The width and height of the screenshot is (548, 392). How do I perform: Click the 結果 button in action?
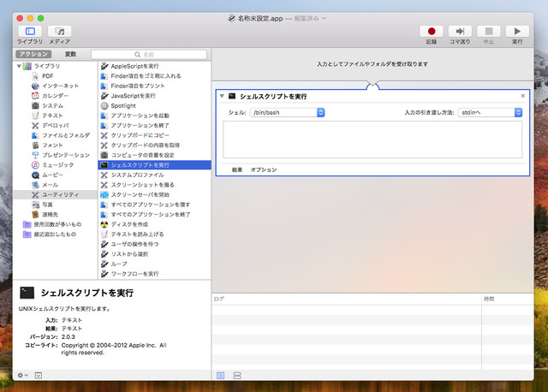click(x=236, y=169)
